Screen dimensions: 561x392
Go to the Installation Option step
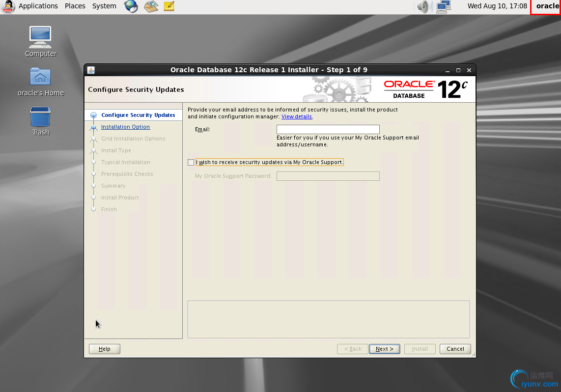(125, 127)
